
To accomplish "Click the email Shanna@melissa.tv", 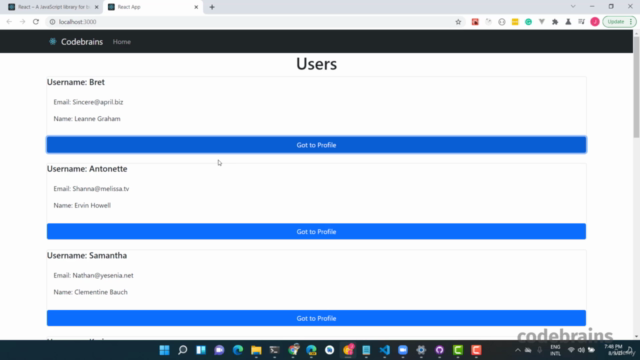I will tap(101, 189).
